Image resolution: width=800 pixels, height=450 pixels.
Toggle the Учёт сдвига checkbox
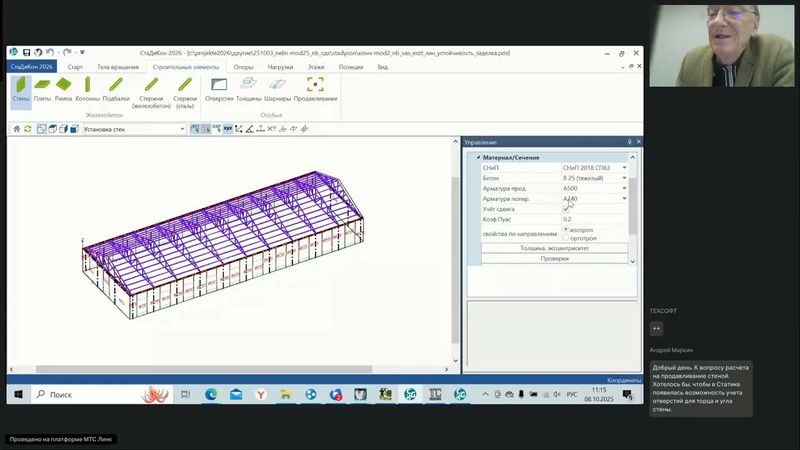coord(565,208)
